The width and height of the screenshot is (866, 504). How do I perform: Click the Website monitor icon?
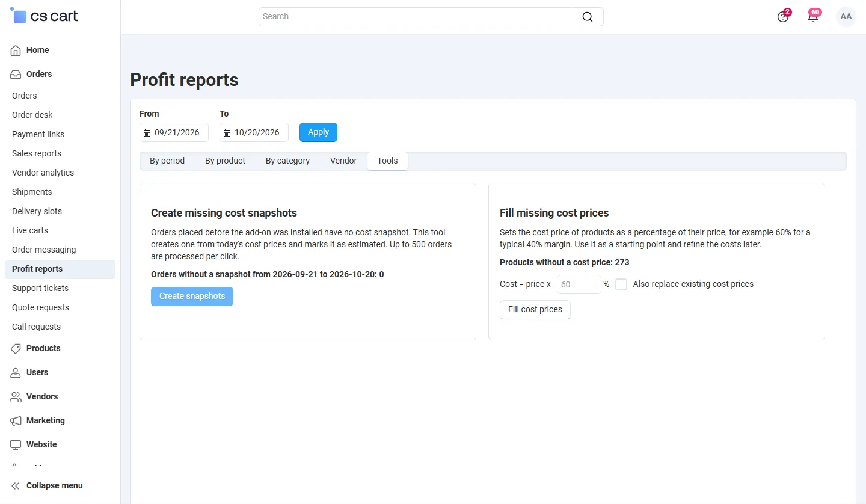click(16, 445)
